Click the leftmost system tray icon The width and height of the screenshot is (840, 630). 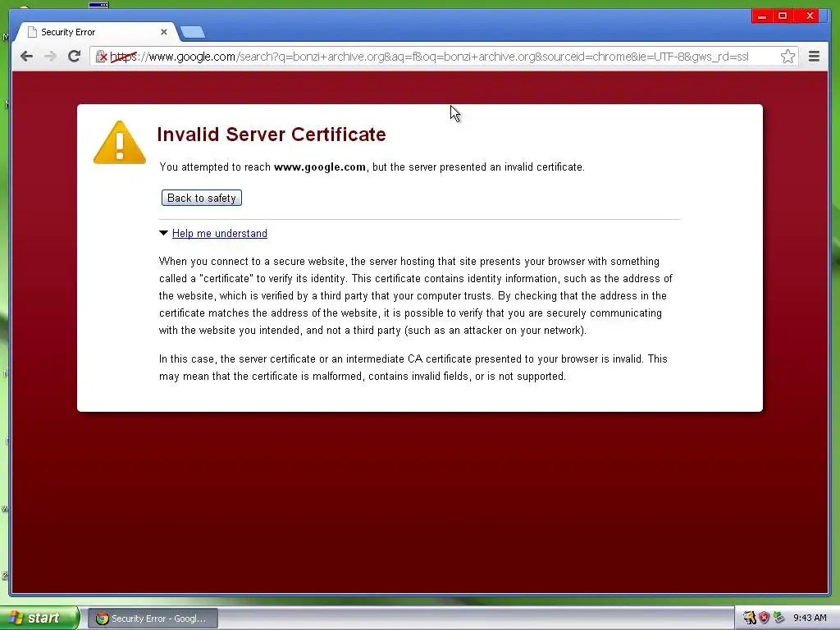pyautogui.click(x=750, y=618)
